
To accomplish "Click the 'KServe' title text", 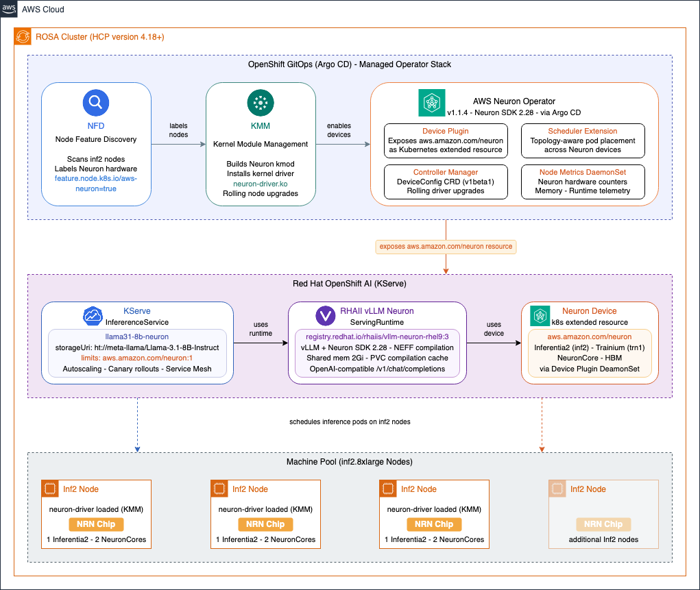I will (136, 311).
